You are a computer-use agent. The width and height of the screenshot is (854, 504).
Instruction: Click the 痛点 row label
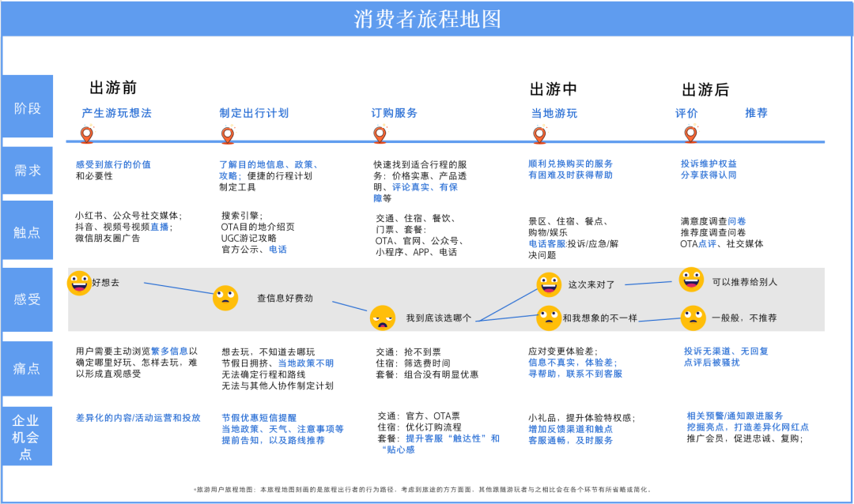click(27, 368)
